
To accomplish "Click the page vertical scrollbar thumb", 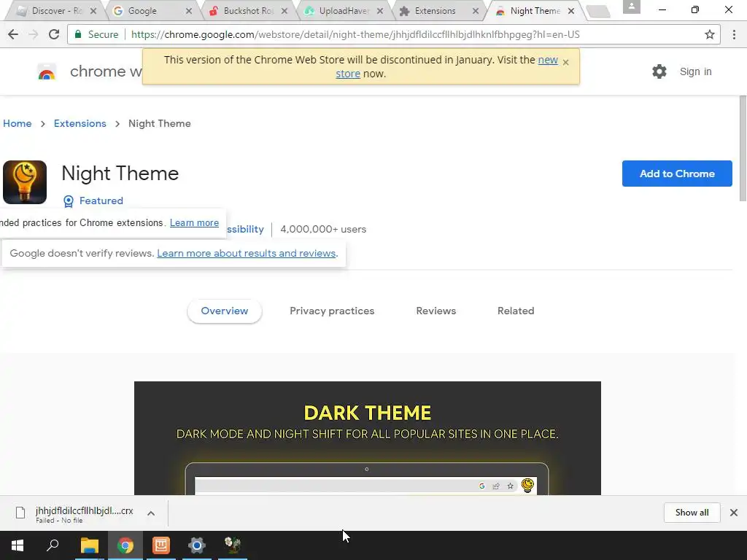I will (x=743, y=148).
